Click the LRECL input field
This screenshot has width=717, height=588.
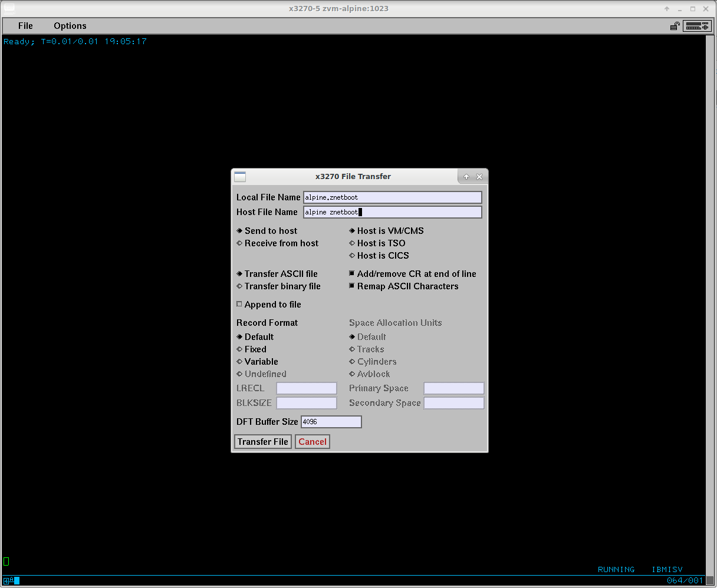coord(307,388)
